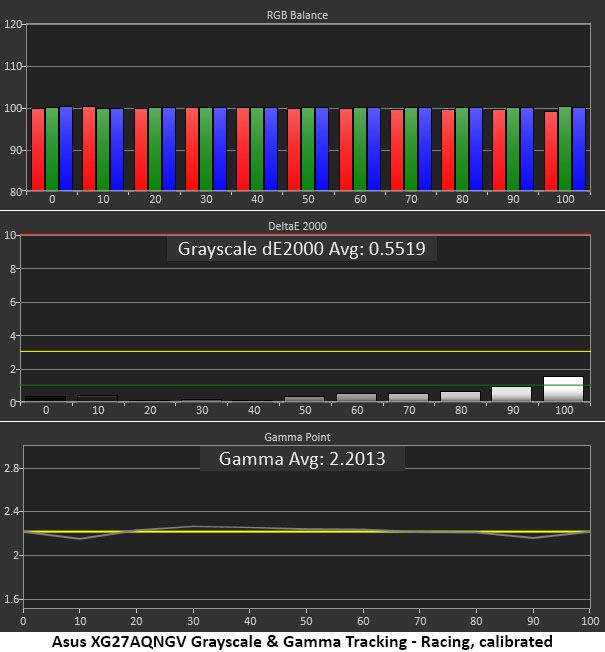The height and width of the screenshot is (652, 605).
Task: Click the DeltaE 2000 chart title
Action: pos(297,226)
